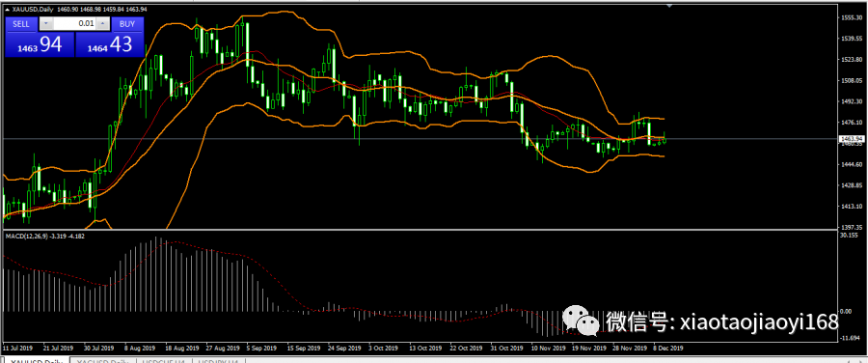Click the 27 Aug 2019 date label

pyautogui.click(x=223, y=349)
